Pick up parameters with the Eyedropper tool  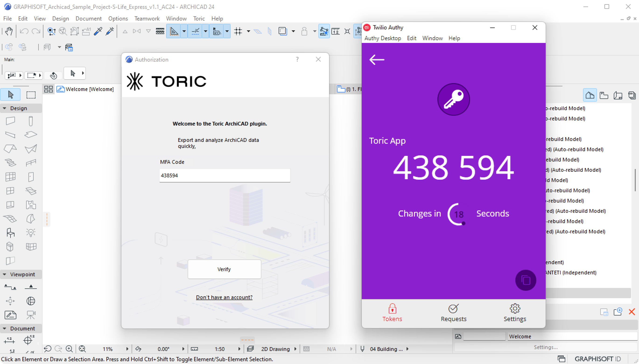tap(98, 31)
